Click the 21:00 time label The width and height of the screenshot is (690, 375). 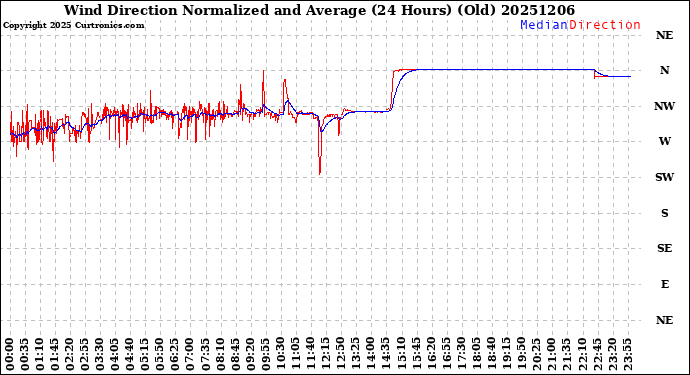[552, 354]
